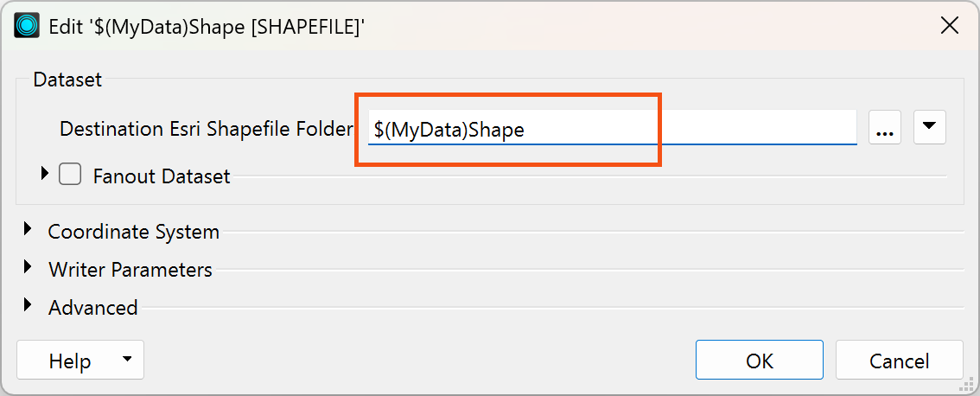Select the Advanced section heading
980x396 pixels.
93,308
